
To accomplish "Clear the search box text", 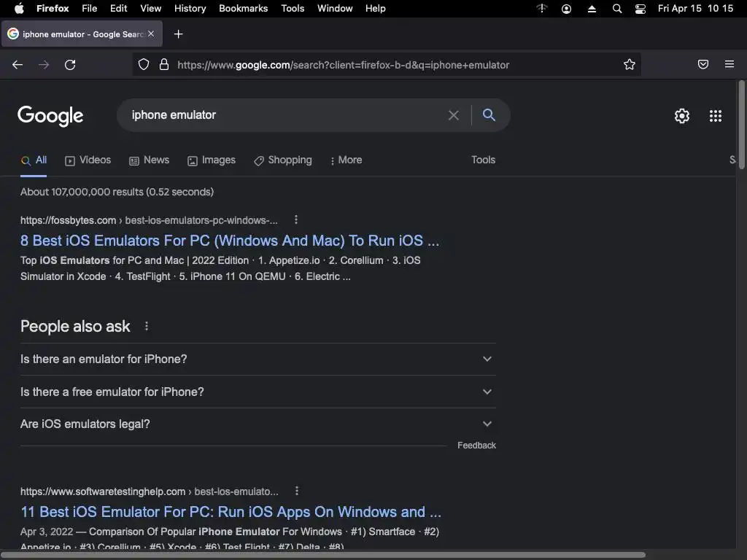I will [454, 115].
